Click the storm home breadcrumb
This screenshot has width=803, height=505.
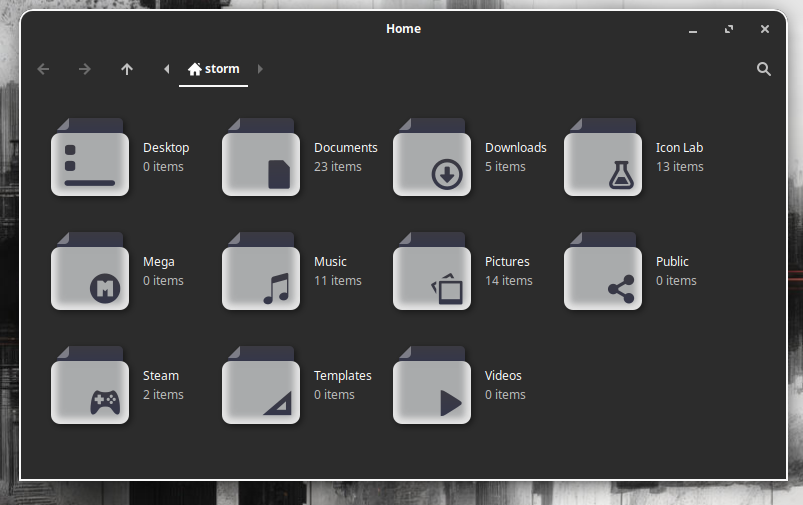click(214, 69)
